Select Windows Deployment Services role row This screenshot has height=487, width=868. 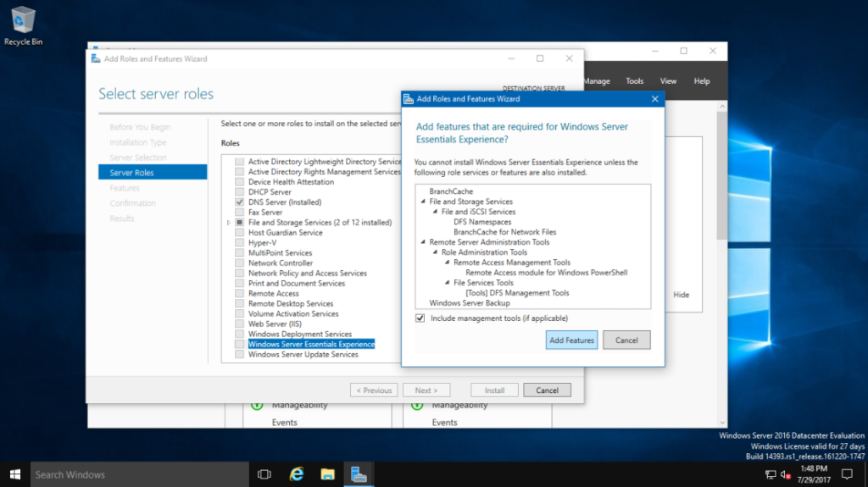click(300, 335)
